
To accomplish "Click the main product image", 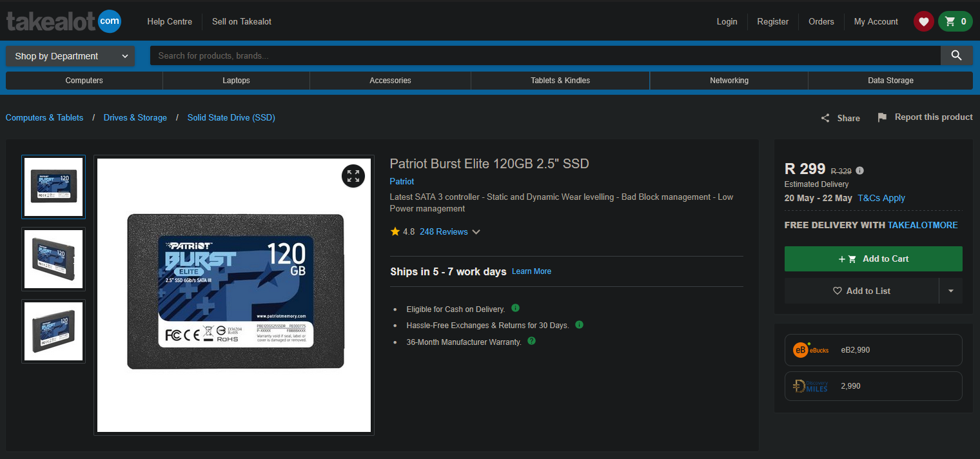I will (234, 295).
